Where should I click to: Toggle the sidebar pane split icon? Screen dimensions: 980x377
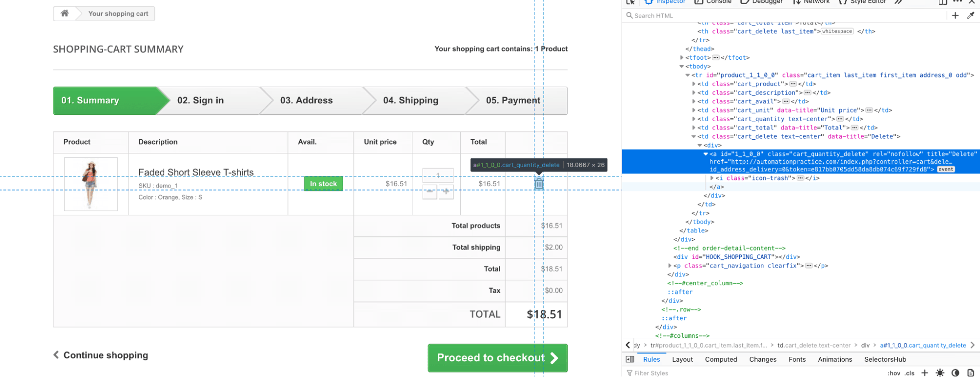pyautogui.click(x=630, y=359)
